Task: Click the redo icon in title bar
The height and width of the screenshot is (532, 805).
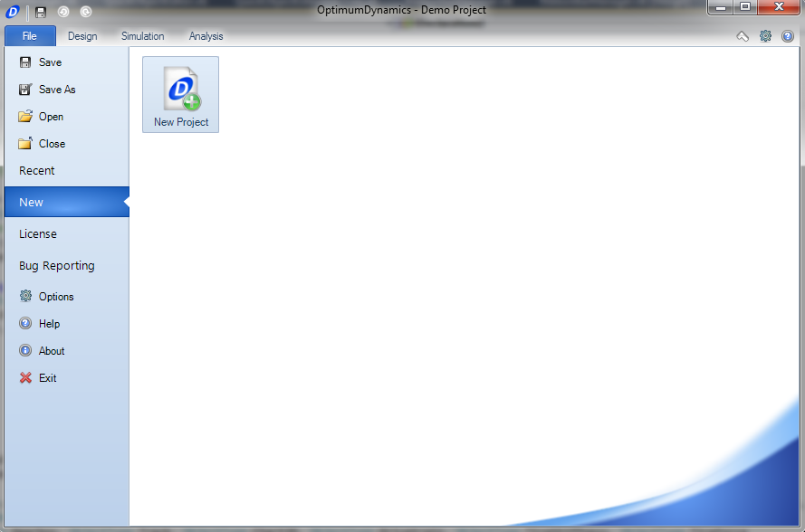Action: click(86, 11)
